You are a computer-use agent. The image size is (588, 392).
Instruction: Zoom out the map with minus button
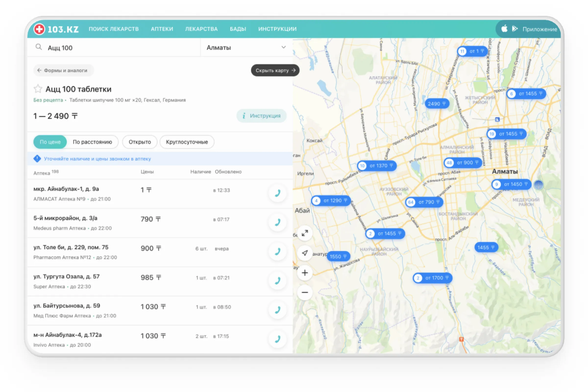tap(305, 292)
